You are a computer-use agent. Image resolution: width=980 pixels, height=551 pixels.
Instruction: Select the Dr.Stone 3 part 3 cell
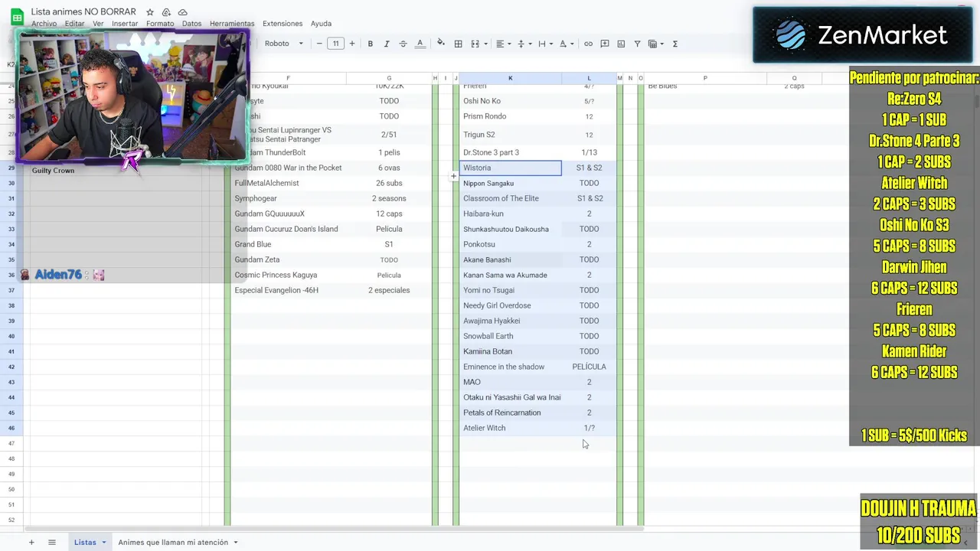coord(511,152)
